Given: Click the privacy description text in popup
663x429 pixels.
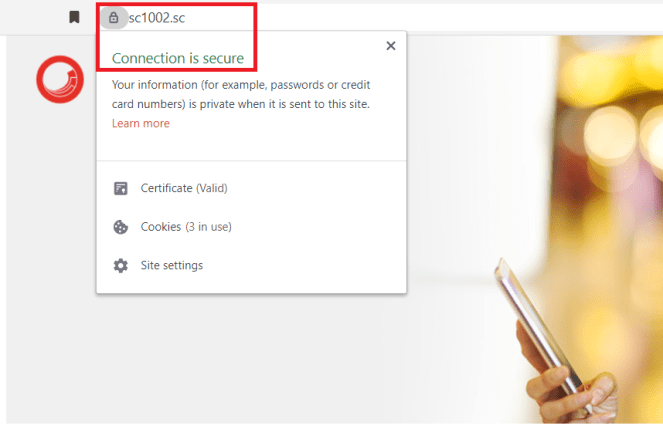Looking at the screenshot, I should [x=241, y=94].
